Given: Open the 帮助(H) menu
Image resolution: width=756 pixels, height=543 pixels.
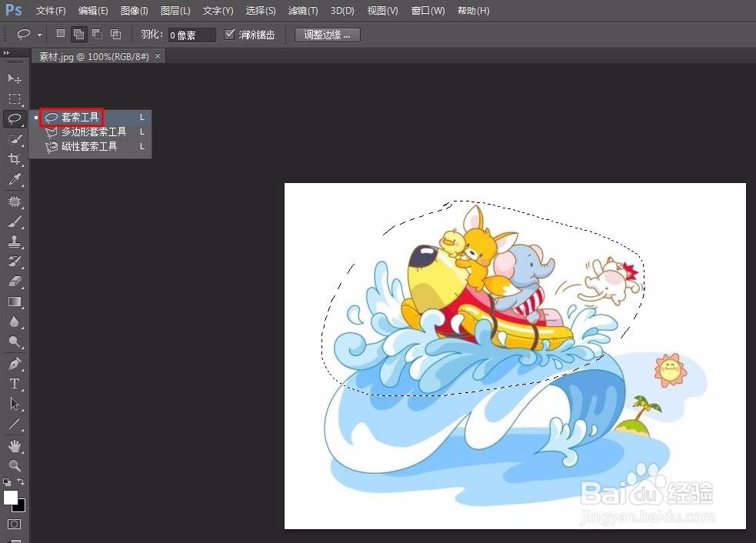Looking at the screenshot, I should coord(473,11).
